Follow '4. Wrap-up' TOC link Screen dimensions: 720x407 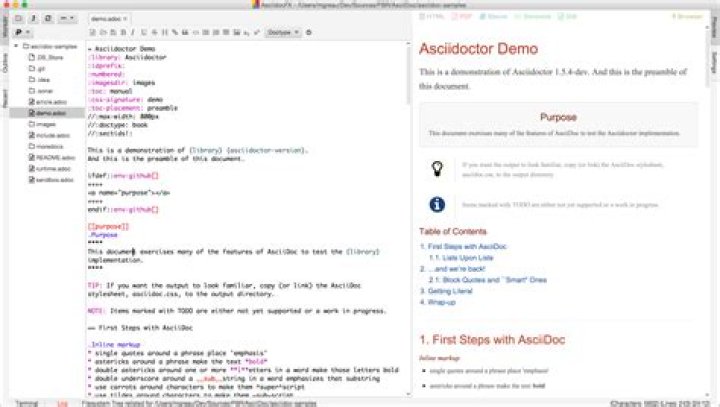tap(438, 302)
